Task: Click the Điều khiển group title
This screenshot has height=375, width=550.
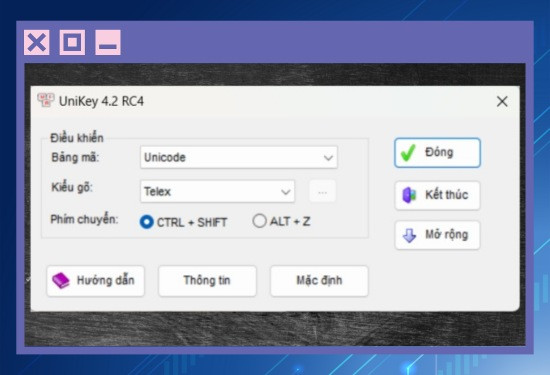Action: coord(77,138)
